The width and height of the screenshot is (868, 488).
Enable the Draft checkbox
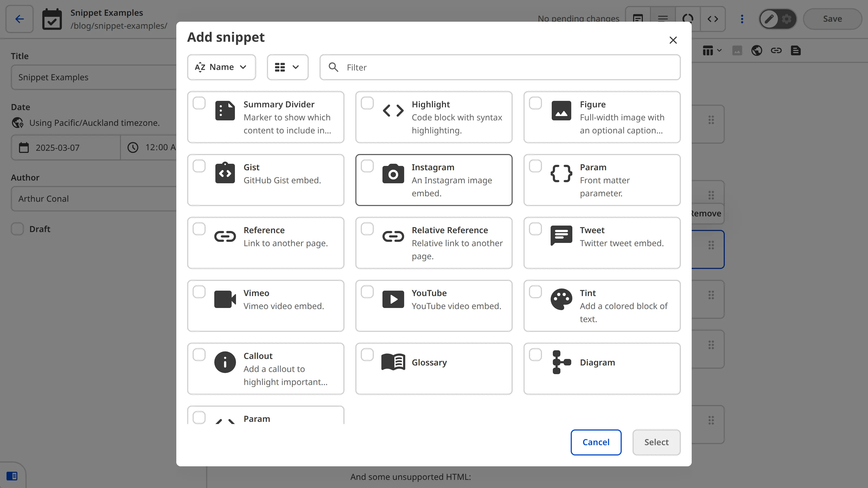17,229
